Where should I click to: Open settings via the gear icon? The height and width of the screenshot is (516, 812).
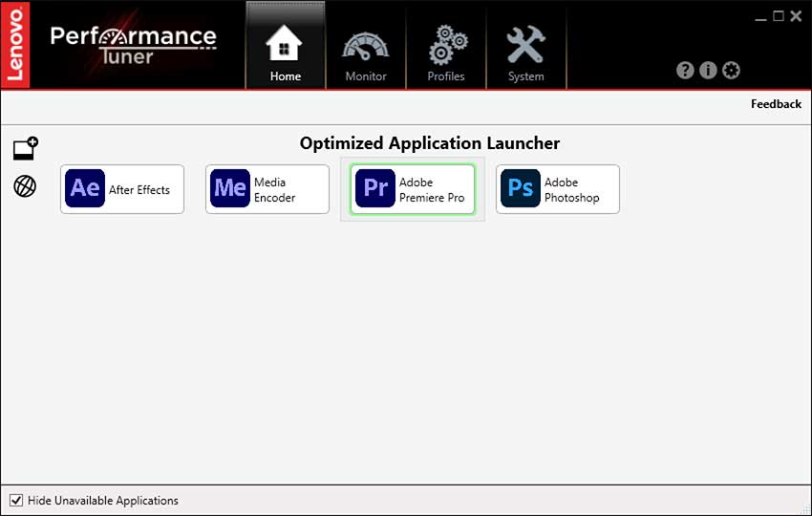[x=731, y=70]
